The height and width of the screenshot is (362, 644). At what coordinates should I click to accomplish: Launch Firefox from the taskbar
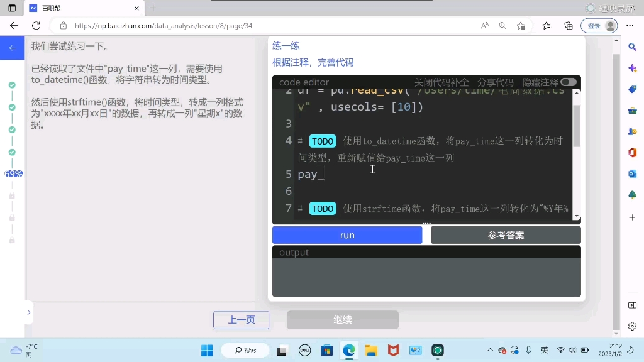pos(393,350)
